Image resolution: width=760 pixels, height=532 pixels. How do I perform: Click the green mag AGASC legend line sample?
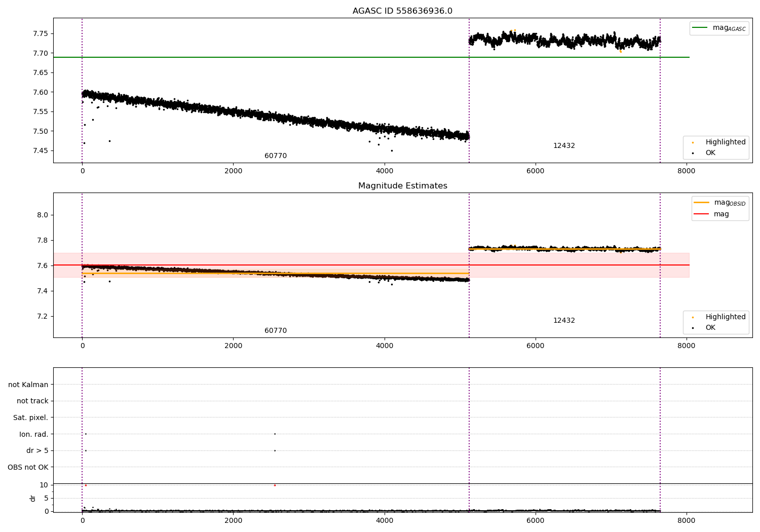click(x=700, y=28)
